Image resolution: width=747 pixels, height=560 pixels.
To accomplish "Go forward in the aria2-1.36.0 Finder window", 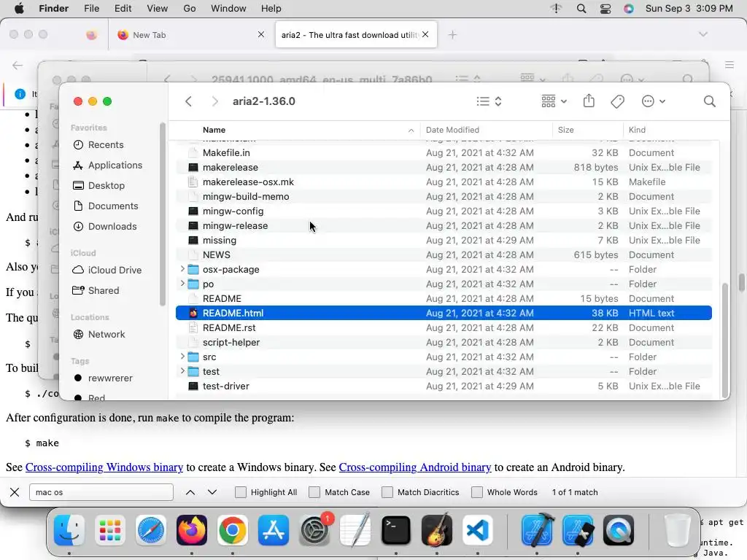I will pos(215,101).
